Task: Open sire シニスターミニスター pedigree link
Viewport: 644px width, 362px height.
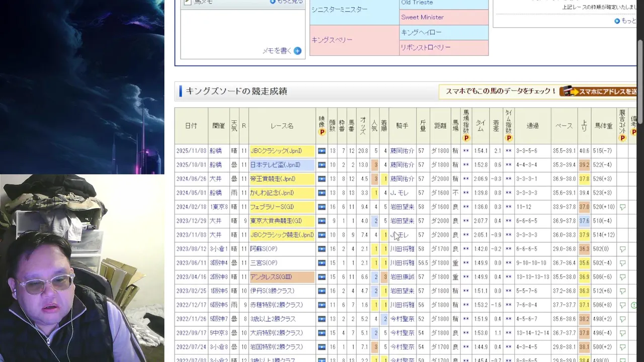Action: pyautogui.click(x=339, y=10)
